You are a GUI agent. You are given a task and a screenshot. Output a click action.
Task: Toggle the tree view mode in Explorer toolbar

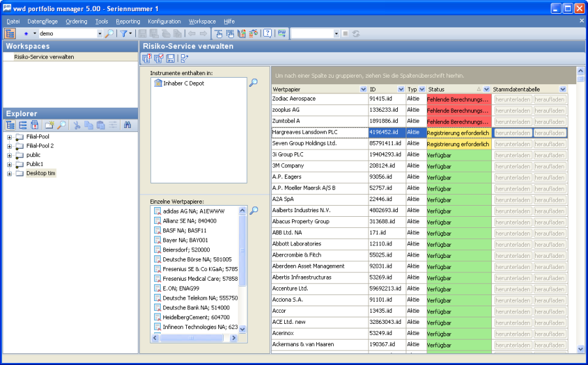10,125
